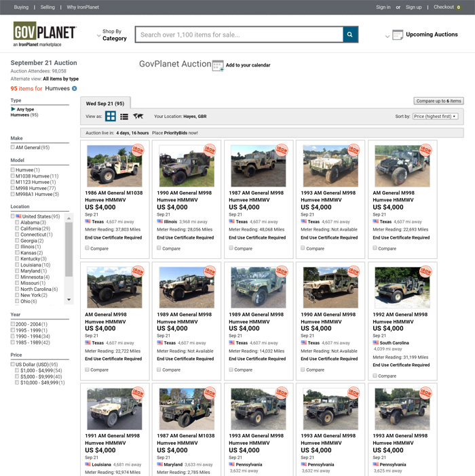The image size is (475, 476).
Task: Check the $1,000 - $4,999 price filter
Action: (18, 370)
